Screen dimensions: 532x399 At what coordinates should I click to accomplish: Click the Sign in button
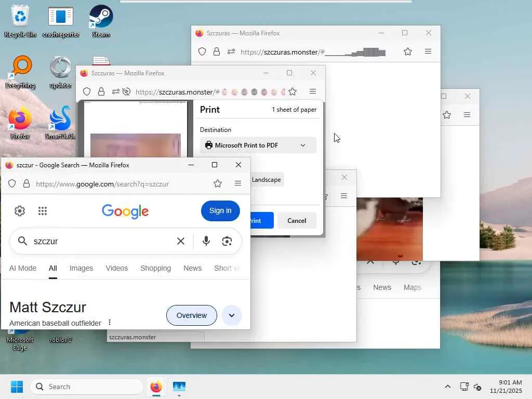pos(220,211)
